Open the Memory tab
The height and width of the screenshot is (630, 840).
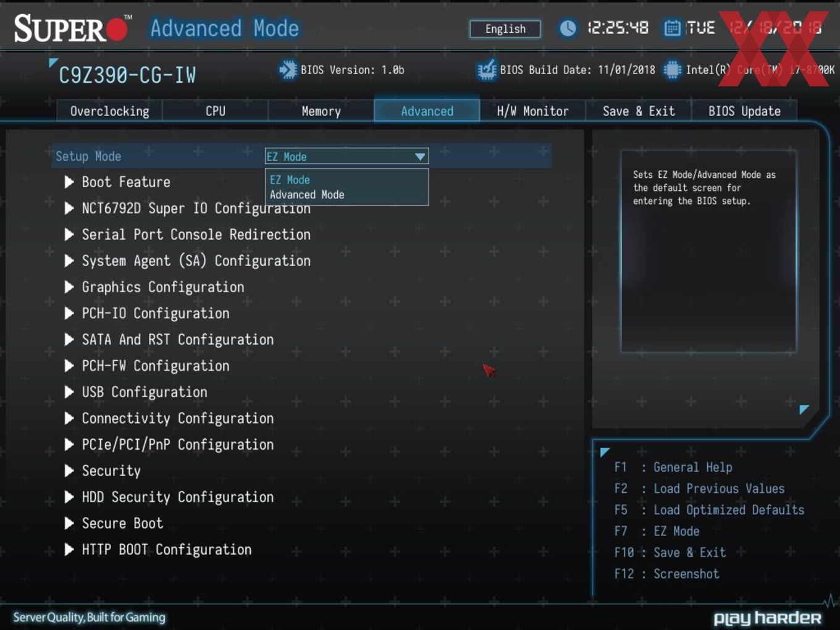(321, 111)
